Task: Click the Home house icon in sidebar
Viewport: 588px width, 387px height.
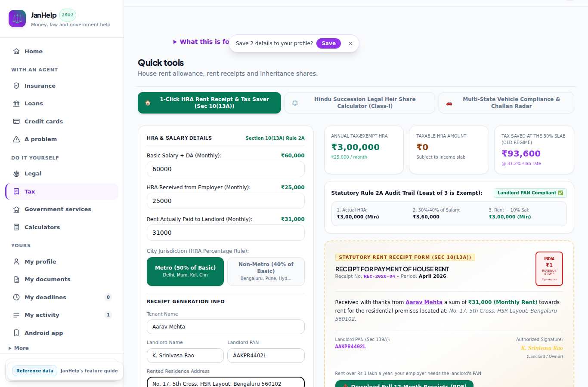Action: click(x=16, y=51)
